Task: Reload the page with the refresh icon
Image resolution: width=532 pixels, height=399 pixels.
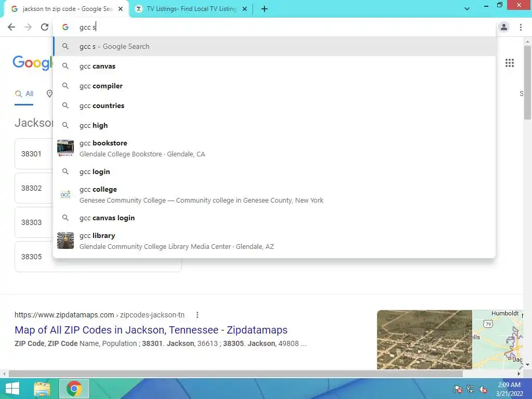Action: point(45,27)
